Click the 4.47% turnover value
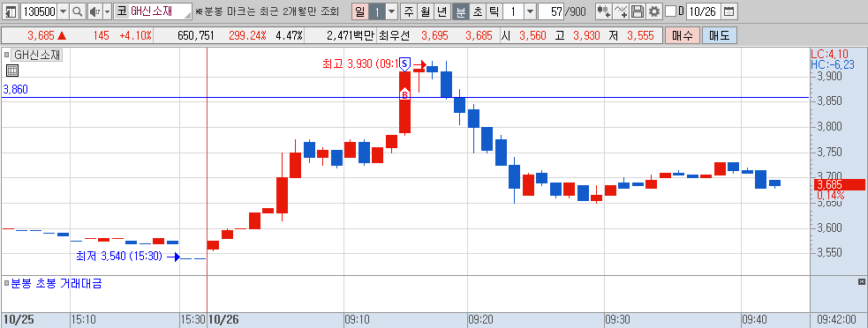The width and height of the screenshot is (868, 328). (289, 36)
